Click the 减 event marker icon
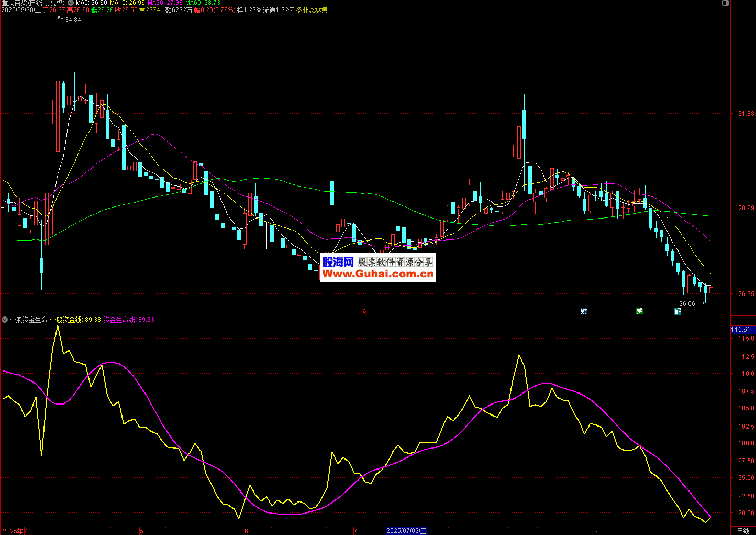The height and width of the screenshot is (535, 756). click(x=639, y=311)
